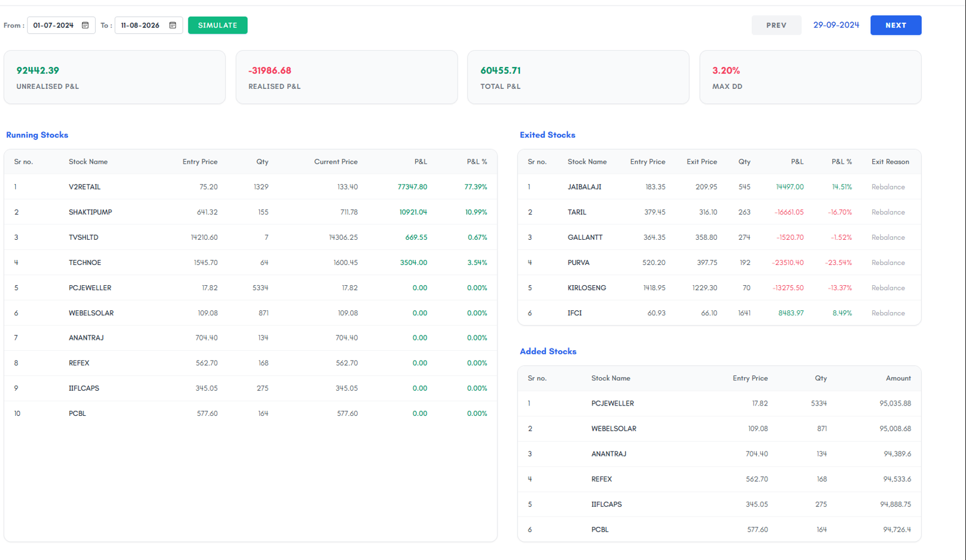
Task: Click TARIL P&L value -16661.05
Action: [789, 212]
